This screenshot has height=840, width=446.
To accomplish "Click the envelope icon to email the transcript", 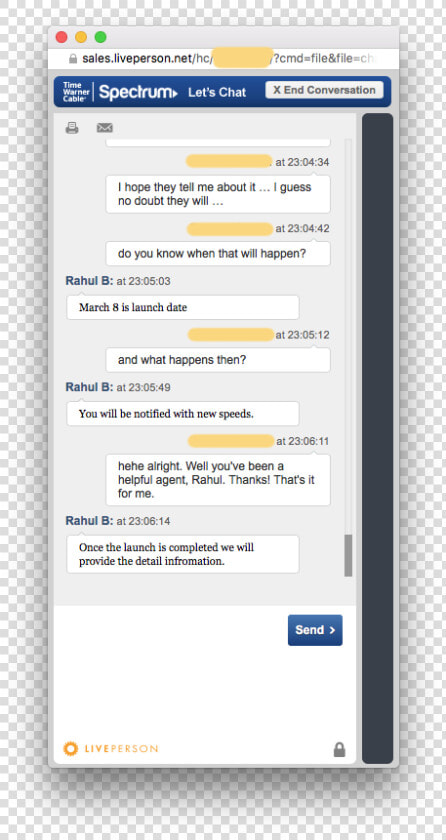I will pos(104,128).
